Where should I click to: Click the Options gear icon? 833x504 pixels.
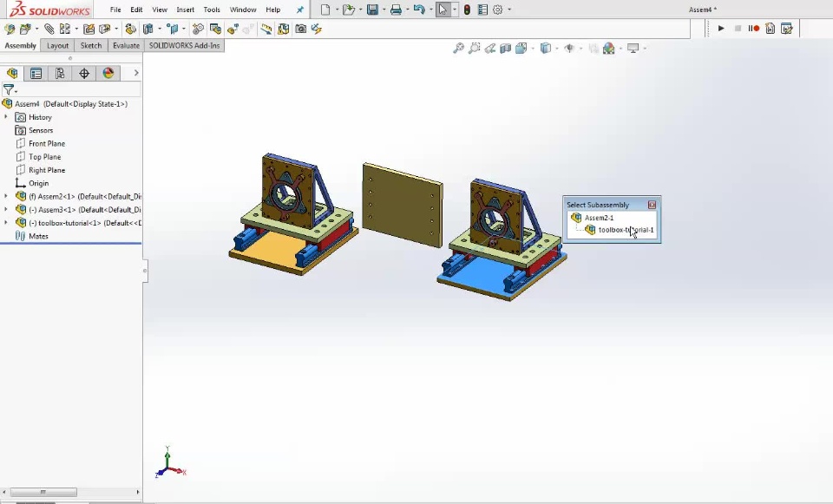point(498,10)
